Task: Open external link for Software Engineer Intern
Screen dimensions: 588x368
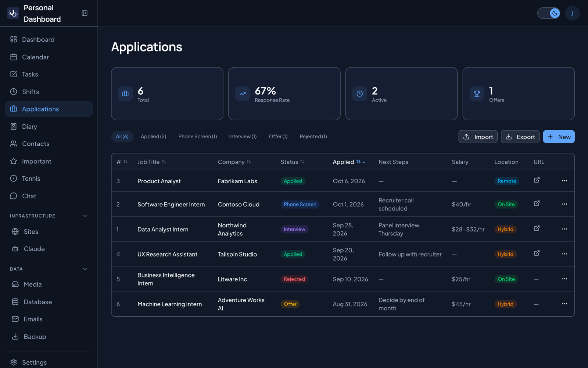Action: tap(537, 203)
